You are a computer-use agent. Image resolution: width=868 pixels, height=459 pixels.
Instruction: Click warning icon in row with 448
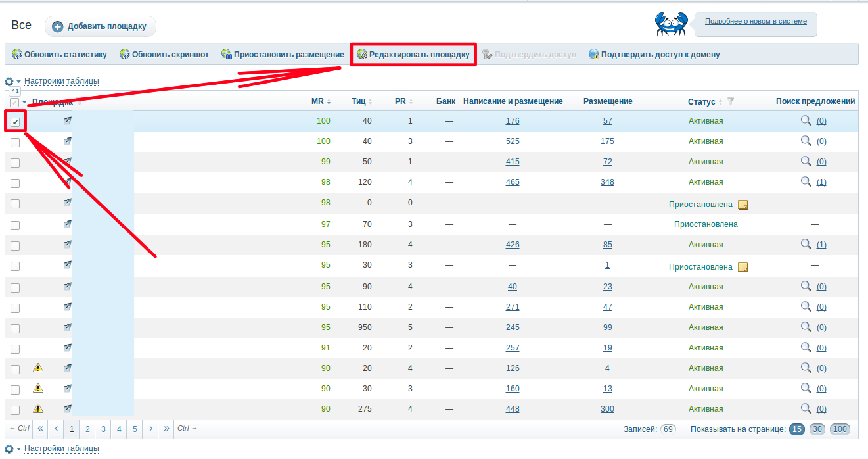pos(38,408)
